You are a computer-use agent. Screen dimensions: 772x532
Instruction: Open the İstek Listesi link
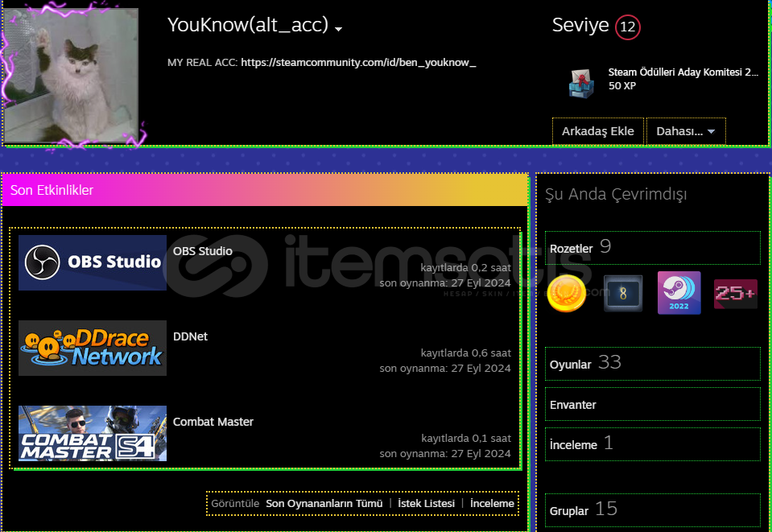(427, 504)
